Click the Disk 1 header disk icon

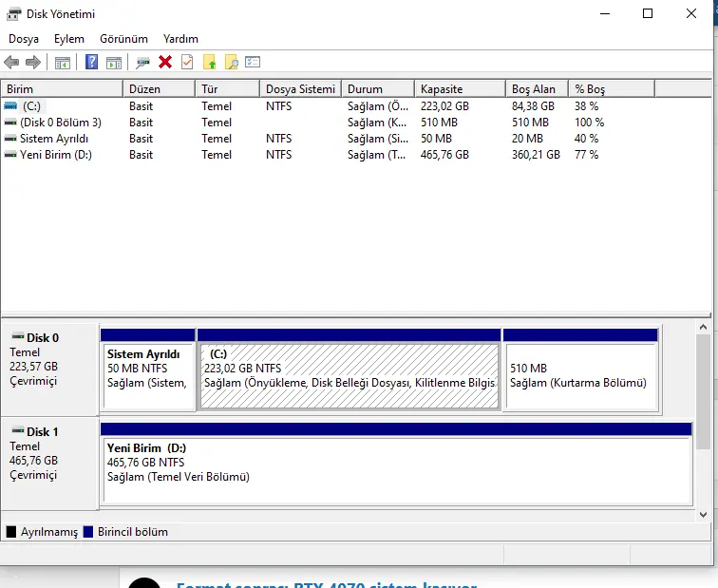pyautogui.click(x=18, y=430)
